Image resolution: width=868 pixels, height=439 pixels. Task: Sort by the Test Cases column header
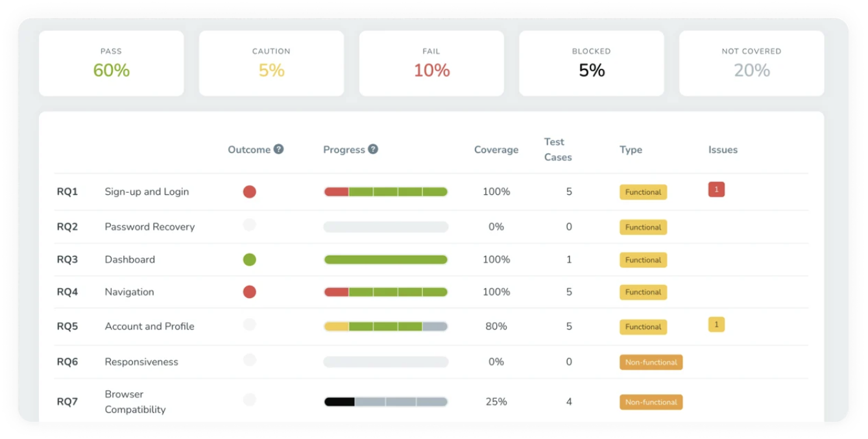(558, 149)
